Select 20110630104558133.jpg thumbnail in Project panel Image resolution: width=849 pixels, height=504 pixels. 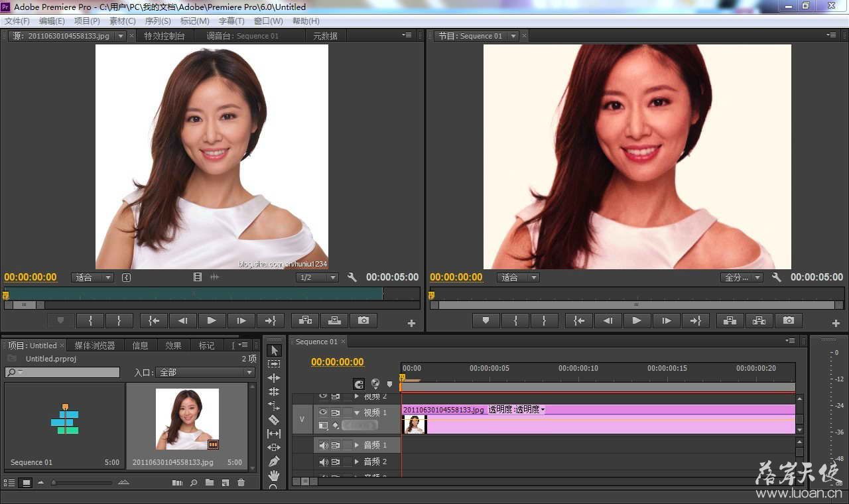187,419
